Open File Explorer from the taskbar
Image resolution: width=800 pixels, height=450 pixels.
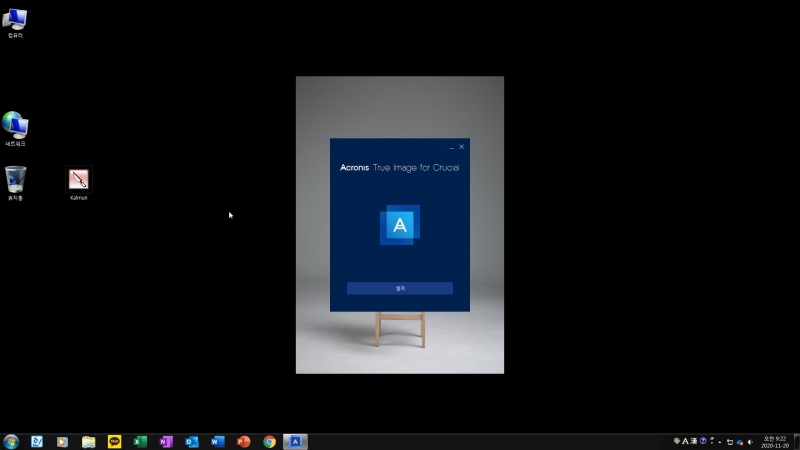(88, 441)
